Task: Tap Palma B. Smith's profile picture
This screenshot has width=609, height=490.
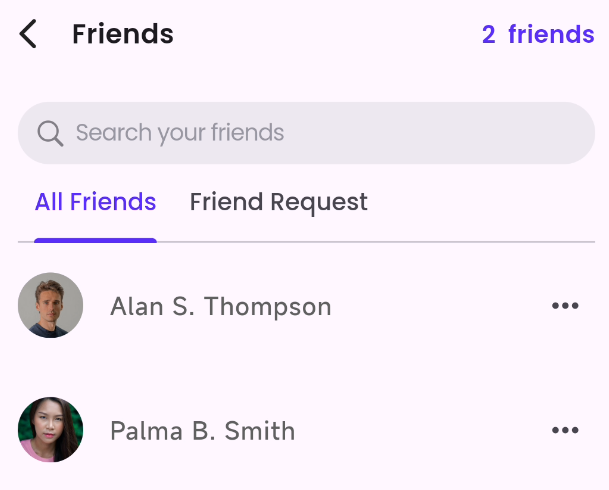Action: 50,430
